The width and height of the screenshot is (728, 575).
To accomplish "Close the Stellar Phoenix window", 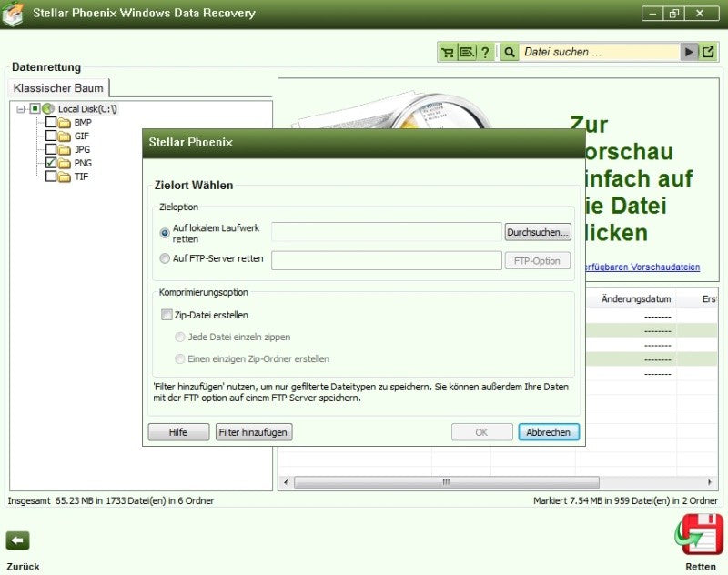I will (x=700, y=14).
